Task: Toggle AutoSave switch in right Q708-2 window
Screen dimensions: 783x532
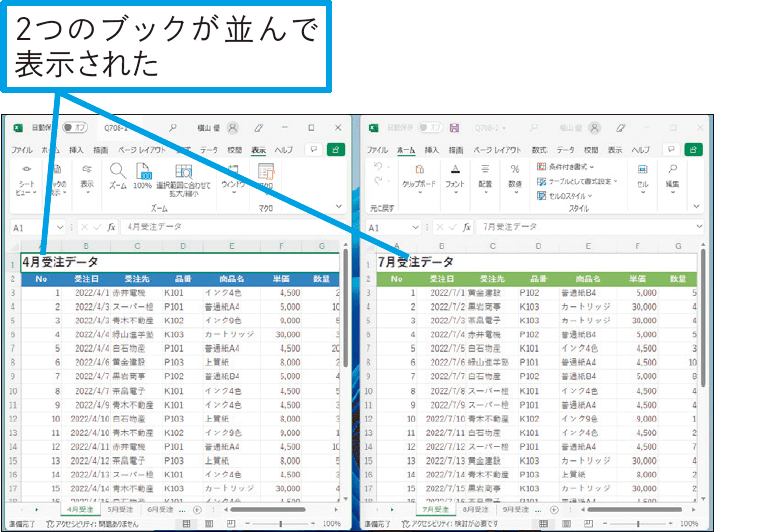Action: pos(430,128)
